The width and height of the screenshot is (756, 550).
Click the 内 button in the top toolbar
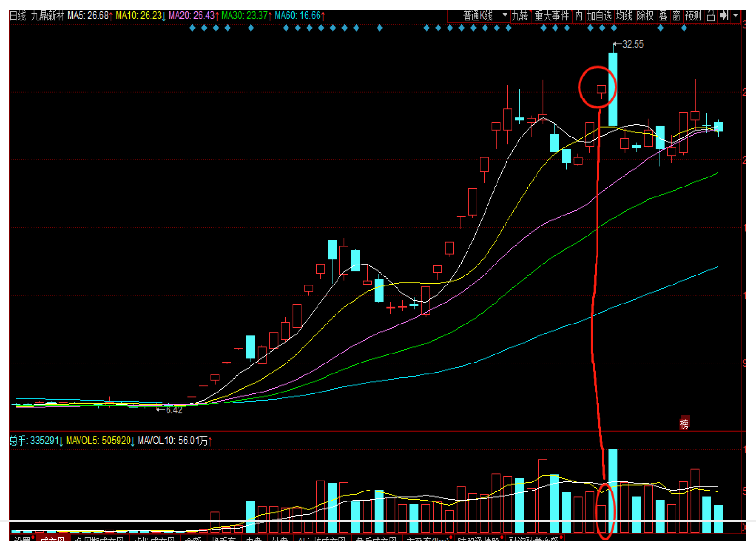point(578,16)
